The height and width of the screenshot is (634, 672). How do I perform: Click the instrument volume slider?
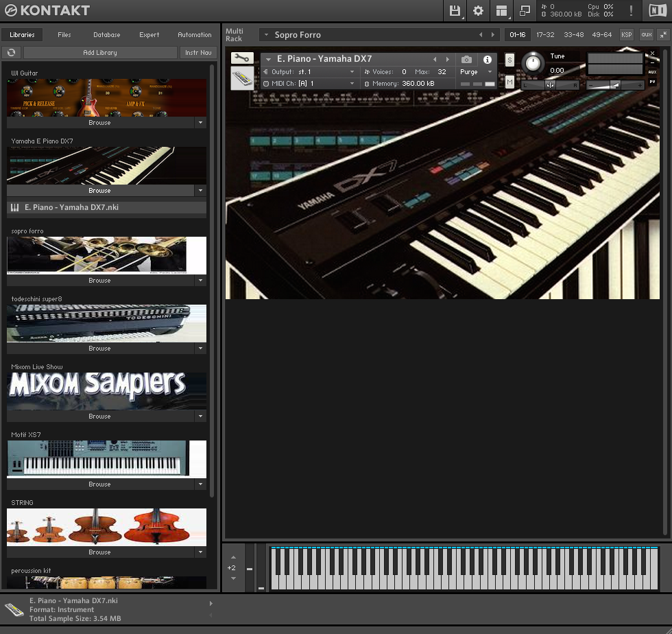[616, 85]
